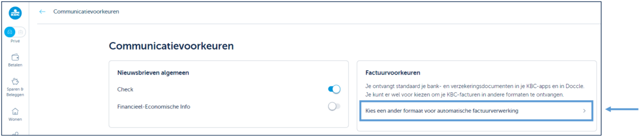Click the KBC logo
The image size is (644, 138).
[15, 13]
